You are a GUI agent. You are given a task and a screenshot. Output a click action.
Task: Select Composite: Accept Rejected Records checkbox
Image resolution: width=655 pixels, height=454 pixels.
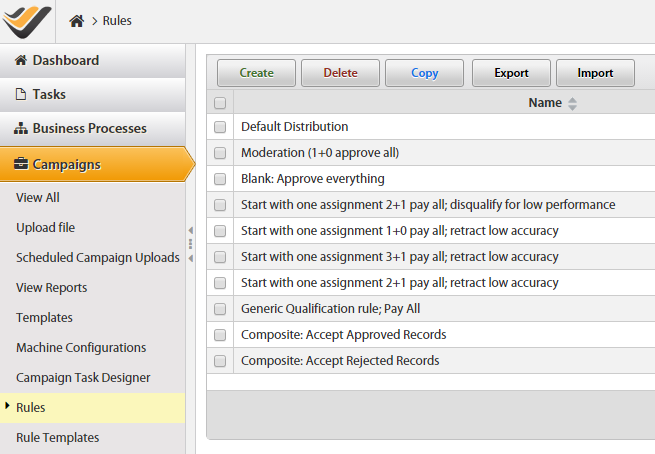pyautogui.click(x=220, y=361)
